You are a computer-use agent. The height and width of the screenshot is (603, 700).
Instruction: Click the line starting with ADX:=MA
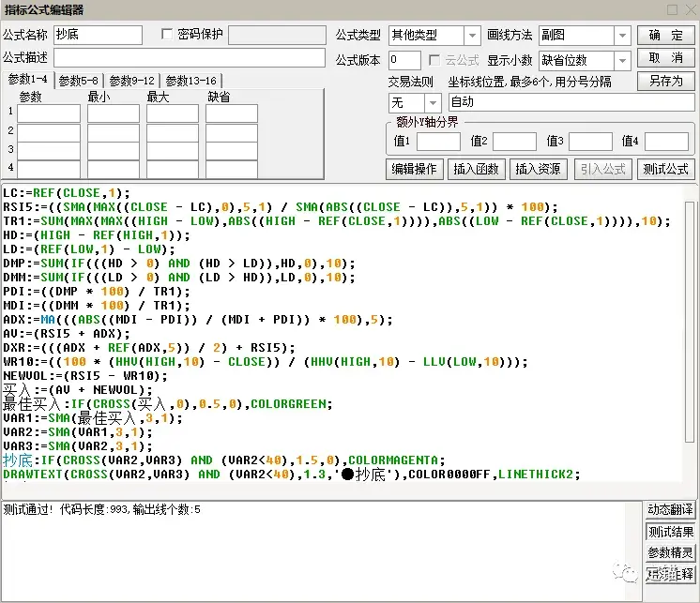point(198,320)
